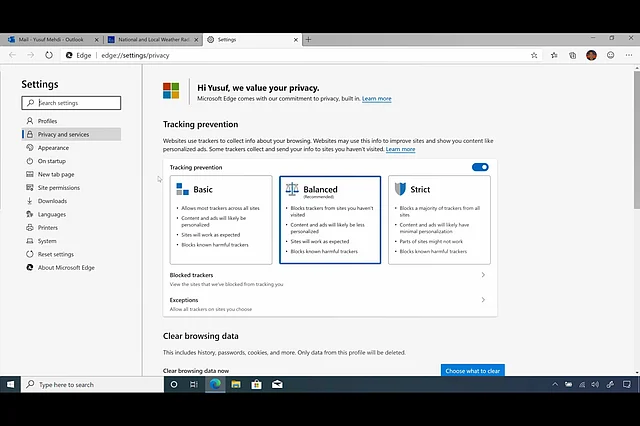The width and height of the screenshot is (640, 426).
Task: Click the browser Forward arrow
Action: (x=31, y=55)
